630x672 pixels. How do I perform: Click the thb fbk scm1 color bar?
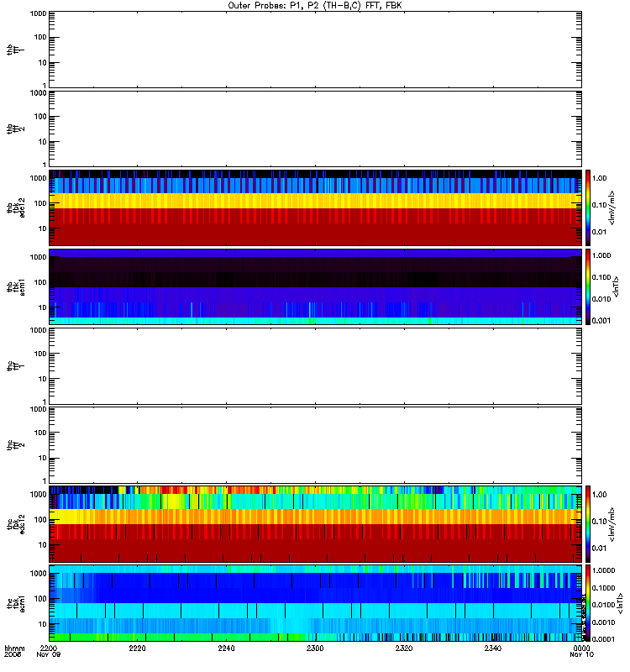[x=588, y=286]
